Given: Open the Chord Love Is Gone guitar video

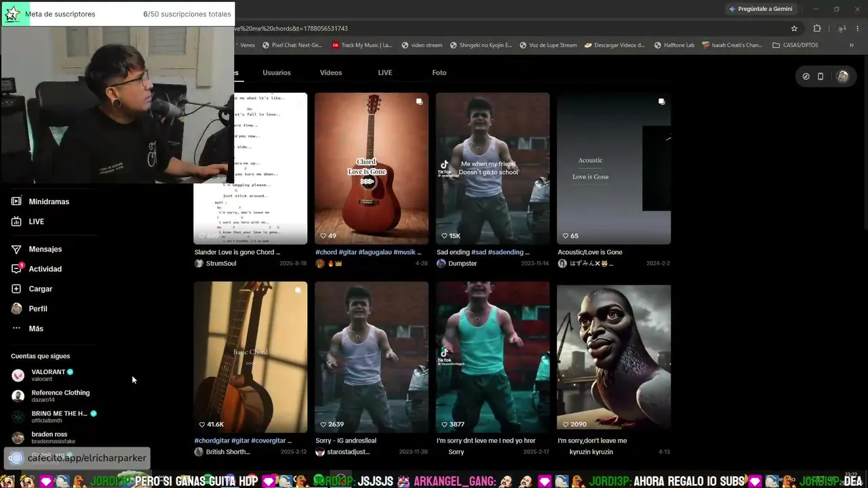Looking at the screenshot, I should click(x=372, y=169).
